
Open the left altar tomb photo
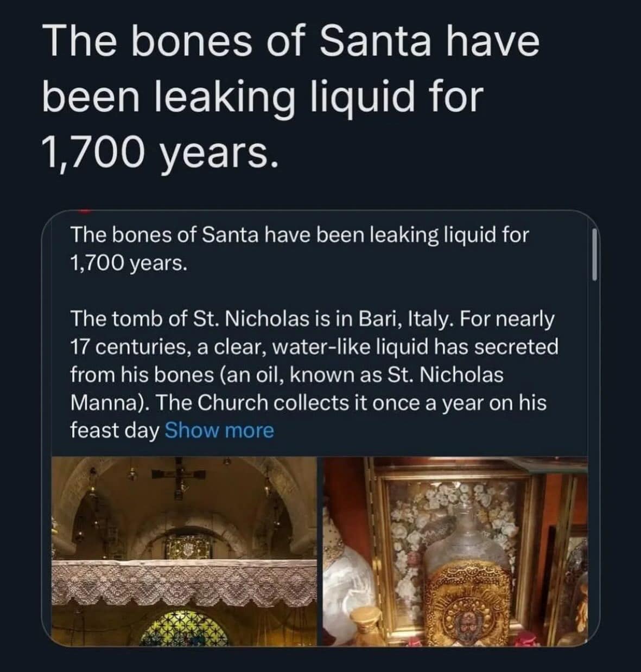tap(185, 551)
